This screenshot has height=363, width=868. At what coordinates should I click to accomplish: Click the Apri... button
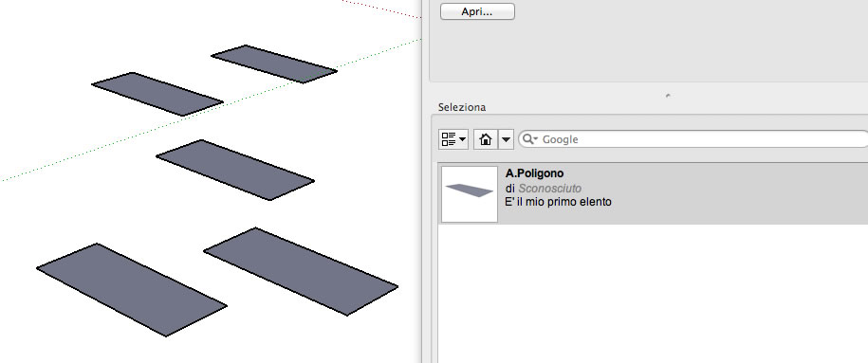click(477, 11)
